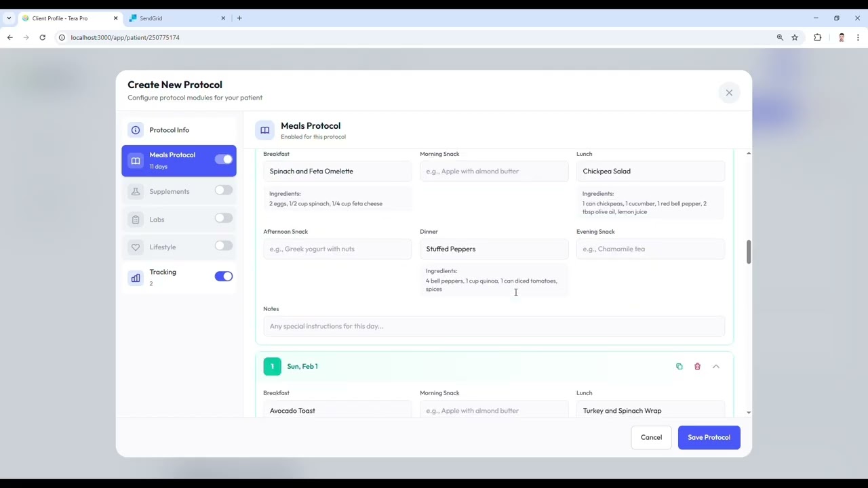Click the meals list scrollbar thumb
Image resolution: width=868 pixels, height=488 pixels.
point(749,252)
